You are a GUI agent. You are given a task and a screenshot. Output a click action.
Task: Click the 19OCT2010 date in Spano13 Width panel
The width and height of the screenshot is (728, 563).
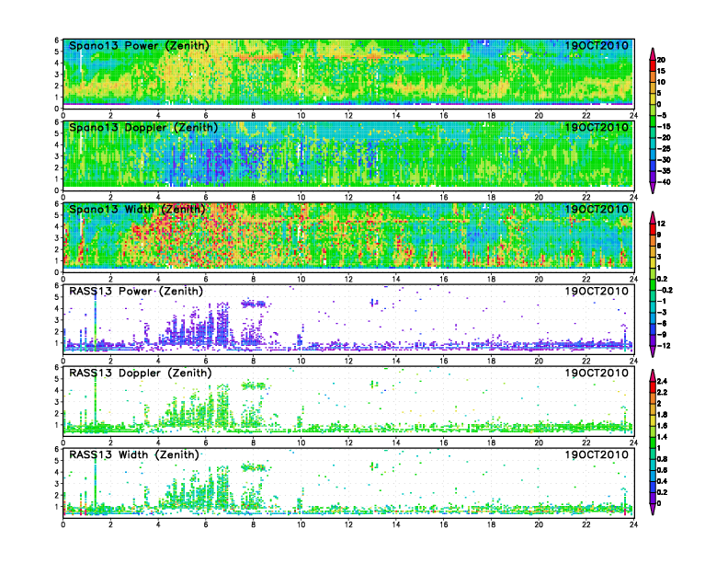click(x=597, y=209)
